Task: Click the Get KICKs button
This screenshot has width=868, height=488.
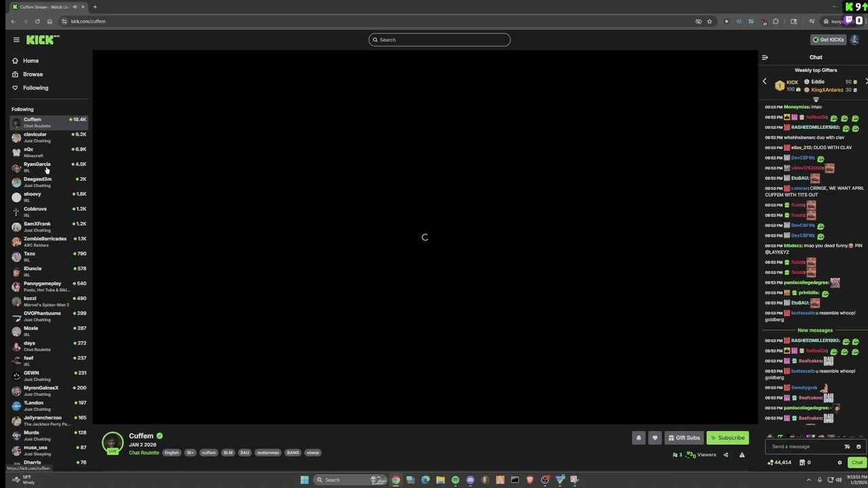Action: pyautogui.click(x=828, y=40)
